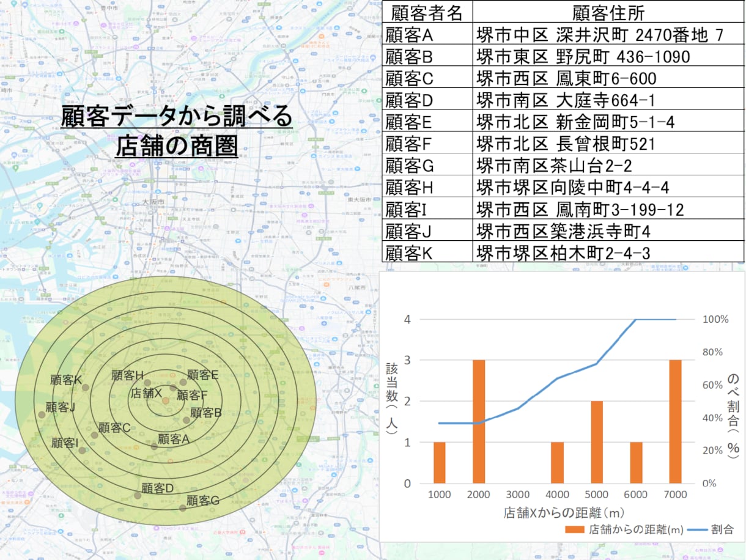Select the 顧客H address 向陵中町4-4-4

pos(608,187)
